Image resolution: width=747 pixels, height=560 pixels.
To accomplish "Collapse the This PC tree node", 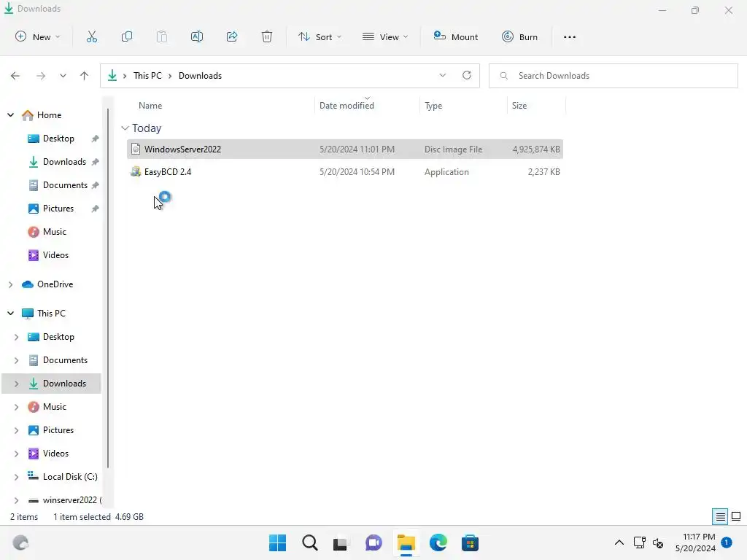I will 10,314.
